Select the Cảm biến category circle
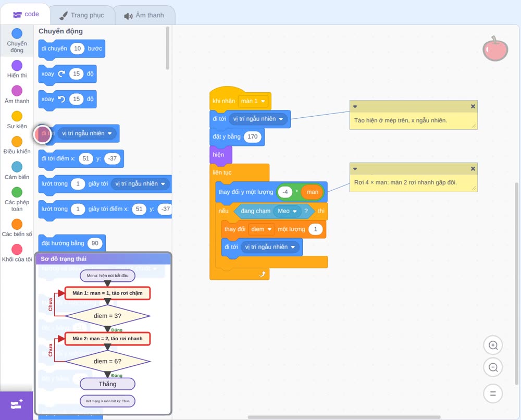521x420 pixels. [17, 166]
